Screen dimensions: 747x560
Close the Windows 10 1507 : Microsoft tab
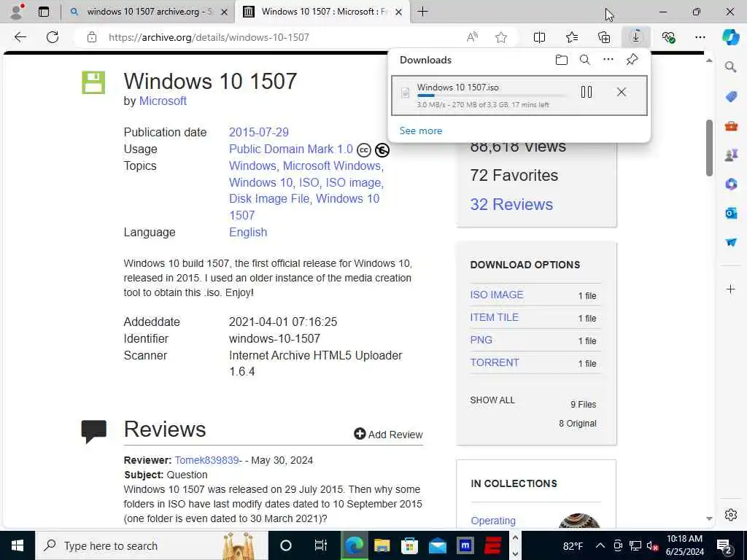399,12
